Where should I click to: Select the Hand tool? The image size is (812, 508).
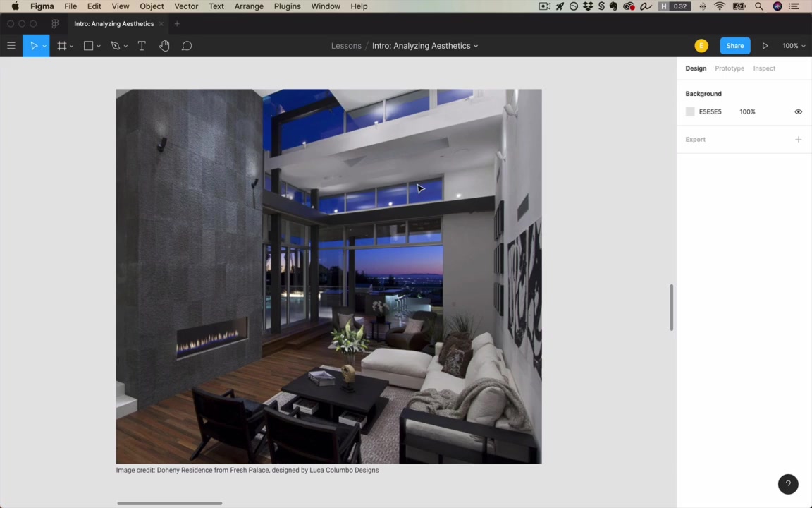tap(164, 46)
